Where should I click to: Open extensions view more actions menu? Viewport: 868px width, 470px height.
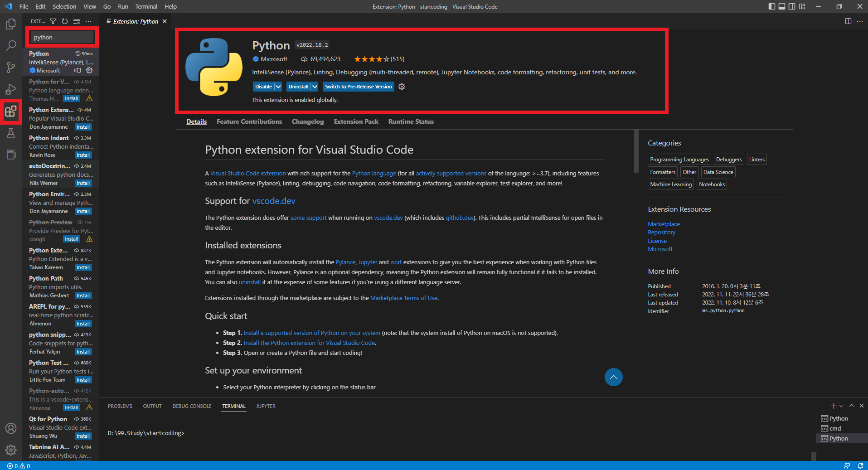88,21
